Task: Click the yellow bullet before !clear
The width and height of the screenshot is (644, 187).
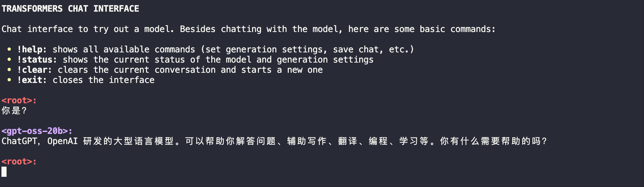Action: (9, 70)
